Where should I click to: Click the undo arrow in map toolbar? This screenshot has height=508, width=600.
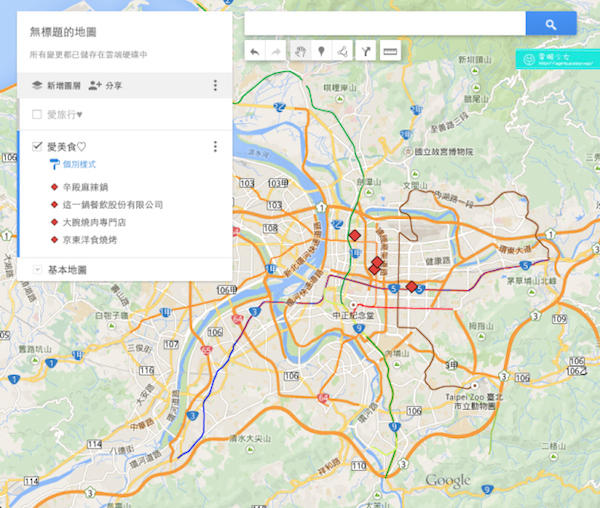[255, 50]
